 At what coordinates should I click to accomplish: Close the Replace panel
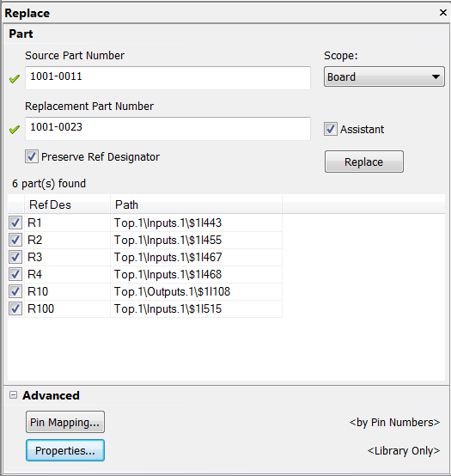442,12
